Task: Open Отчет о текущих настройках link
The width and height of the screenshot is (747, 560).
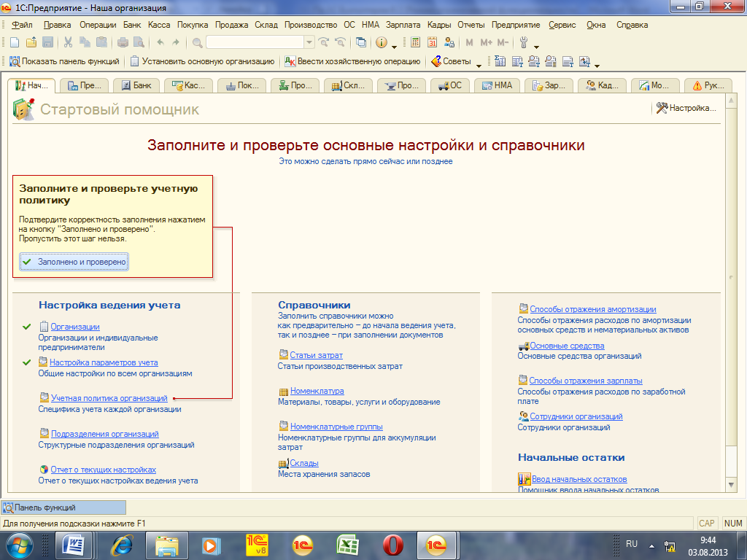Action: (104, 470)
